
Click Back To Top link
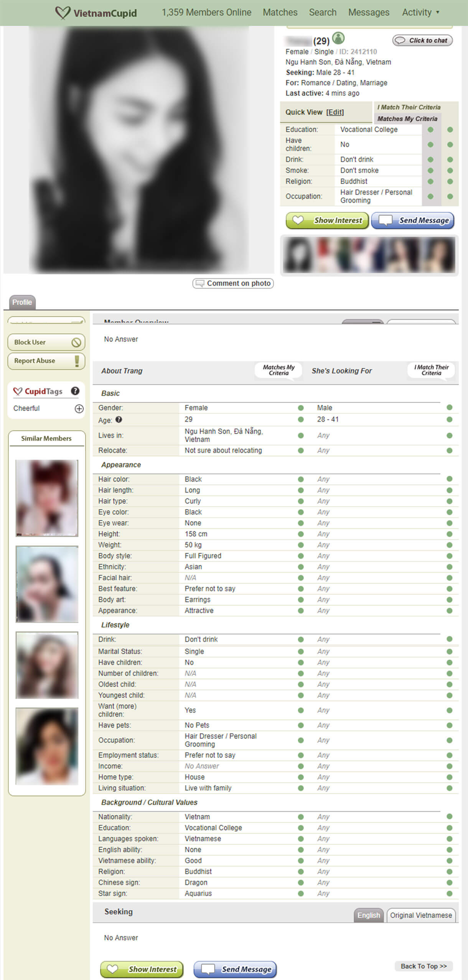(423, 966)
